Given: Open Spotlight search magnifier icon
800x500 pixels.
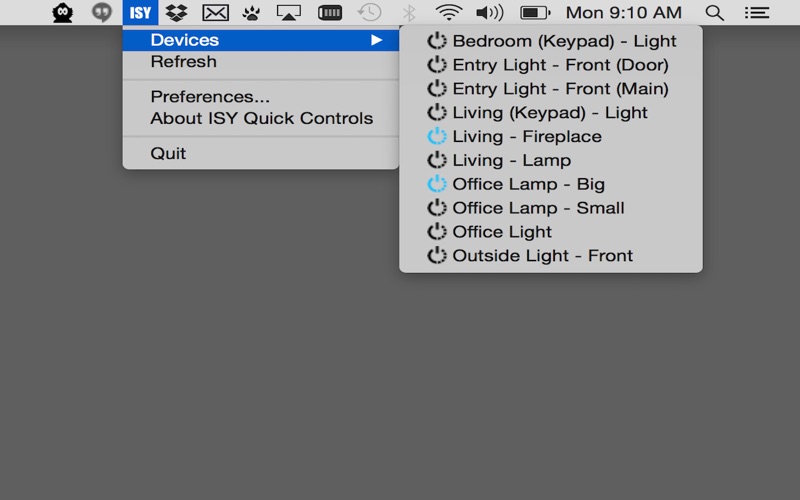Looking at the screenshot, I should click(x=714, y=12).
